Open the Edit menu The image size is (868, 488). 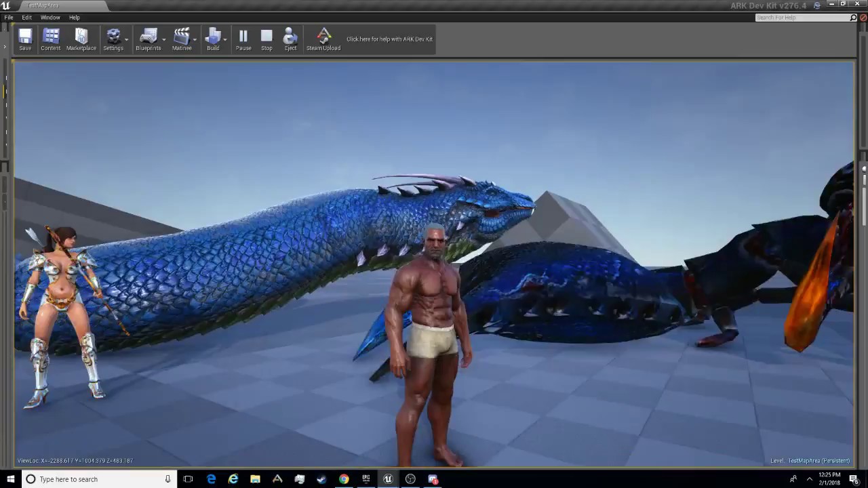pos(26,18)
